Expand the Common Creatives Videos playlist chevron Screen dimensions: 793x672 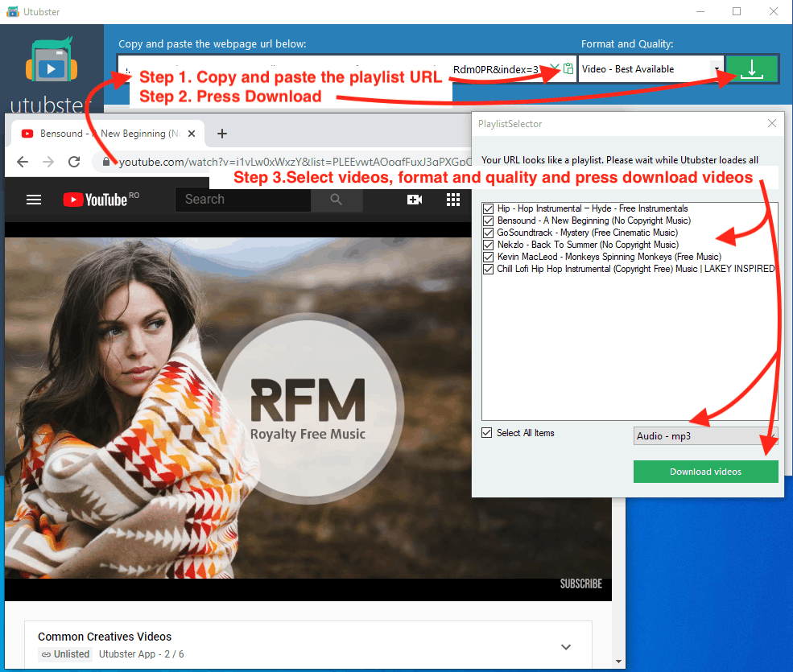tap(566, 647)
